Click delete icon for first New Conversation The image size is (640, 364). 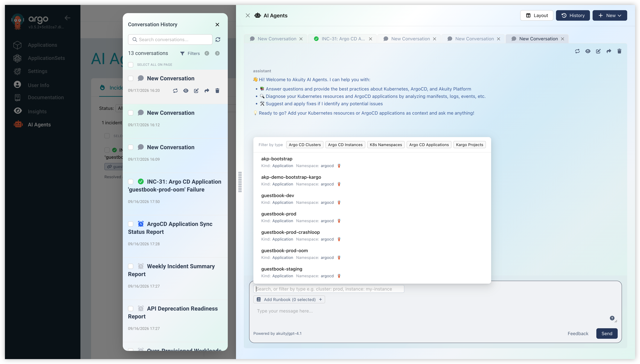217,91
